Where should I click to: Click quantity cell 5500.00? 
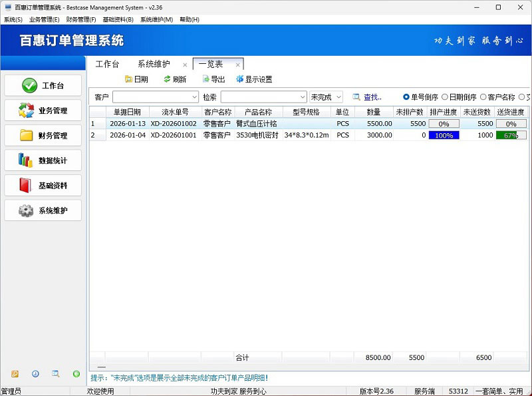click(374, 124)
